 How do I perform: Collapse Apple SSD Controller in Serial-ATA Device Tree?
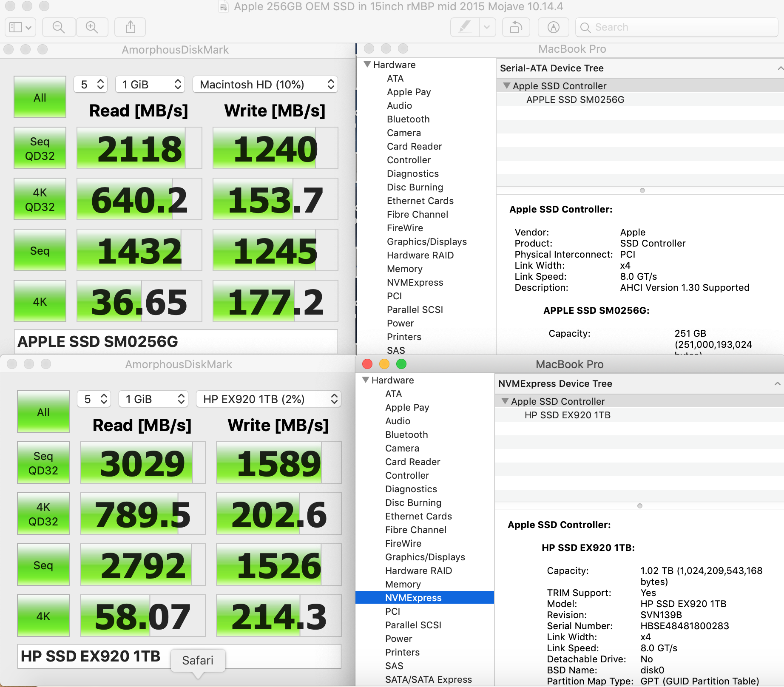(x=506, y=85)
